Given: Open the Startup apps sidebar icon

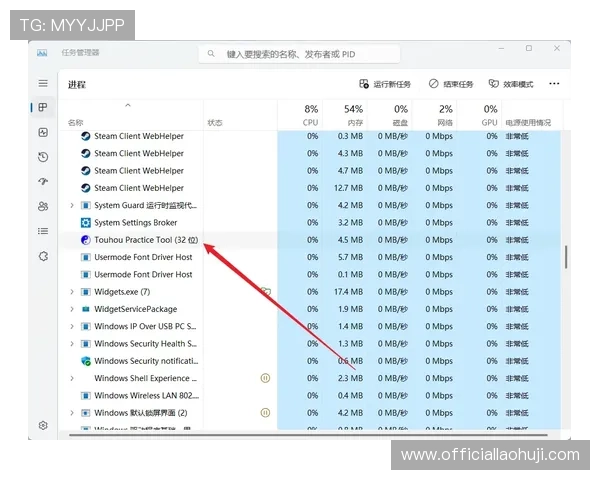Looking at the screenshot, I should coord(43,182).
